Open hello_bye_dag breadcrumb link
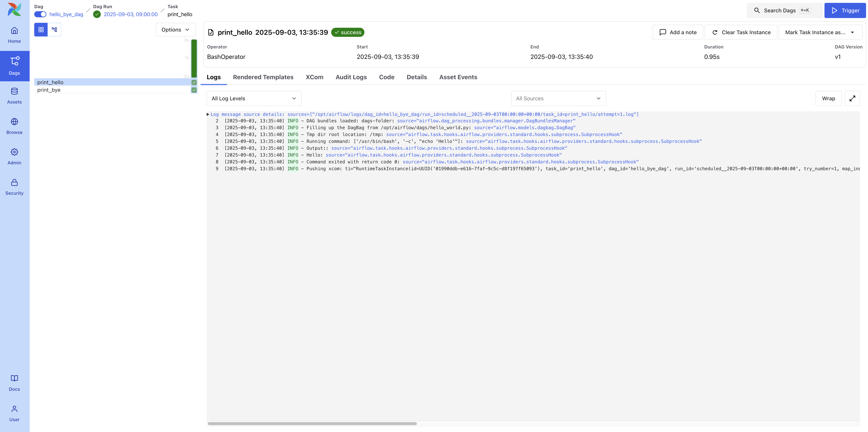The height and width of the screenshot is (432, 868). (x=66, y=14)
